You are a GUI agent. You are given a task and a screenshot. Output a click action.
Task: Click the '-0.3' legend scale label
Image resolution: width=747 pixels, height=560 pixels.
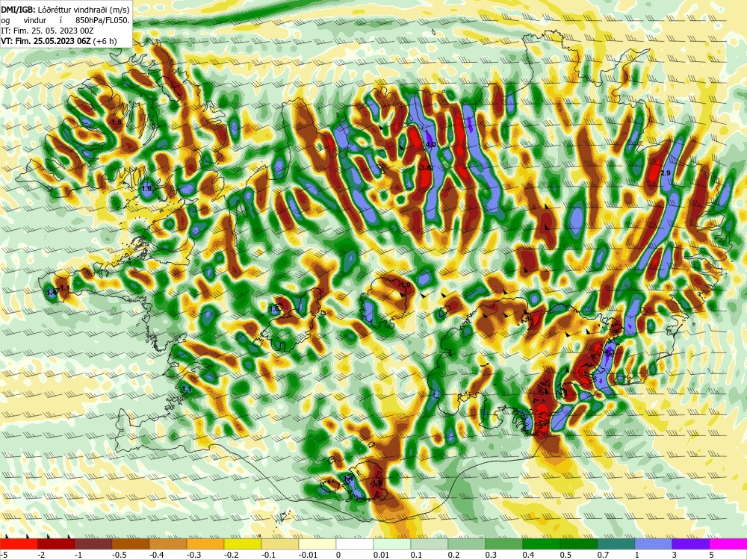pyautogui.click(x=194, y=555)
